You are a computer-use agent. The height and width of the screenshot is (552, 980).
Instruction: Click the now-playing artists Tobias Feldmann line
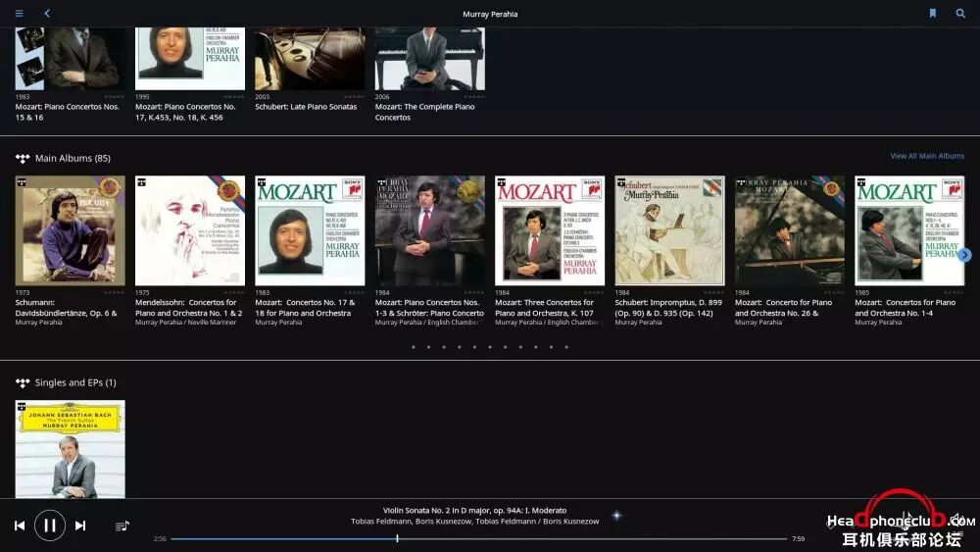coord(475,522)
